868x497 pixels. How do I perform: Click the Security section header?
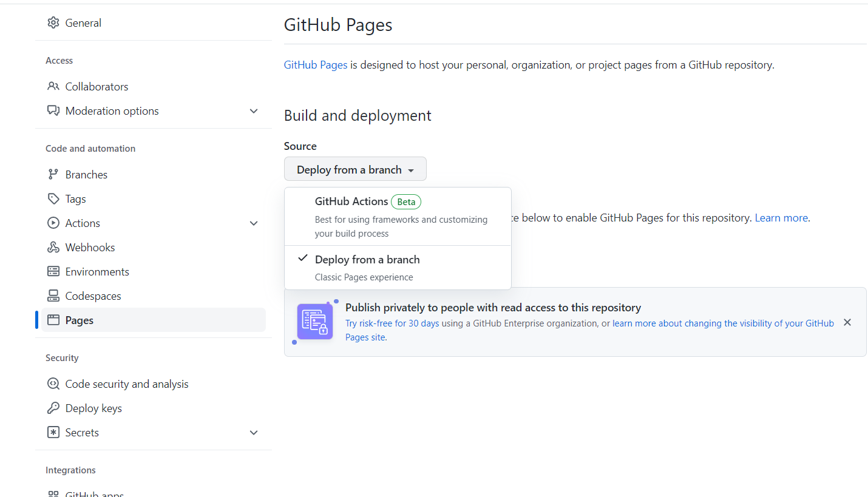coord(62,358)
